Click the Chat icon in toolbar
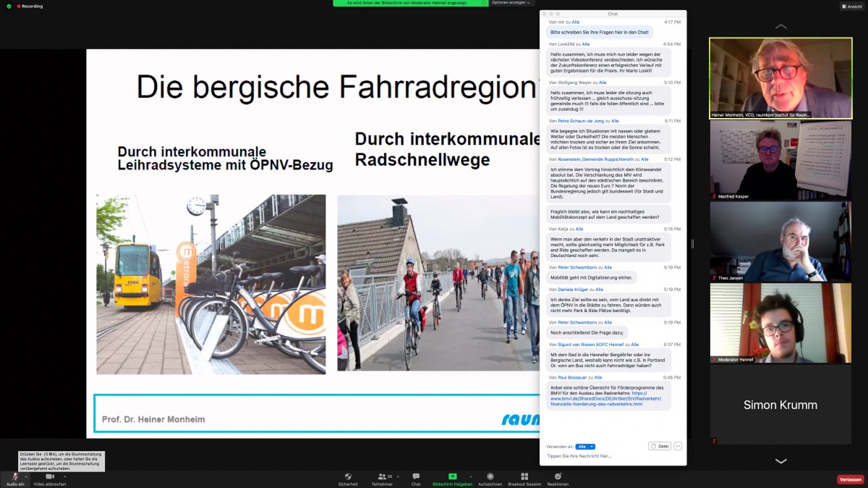 (416, 476)
